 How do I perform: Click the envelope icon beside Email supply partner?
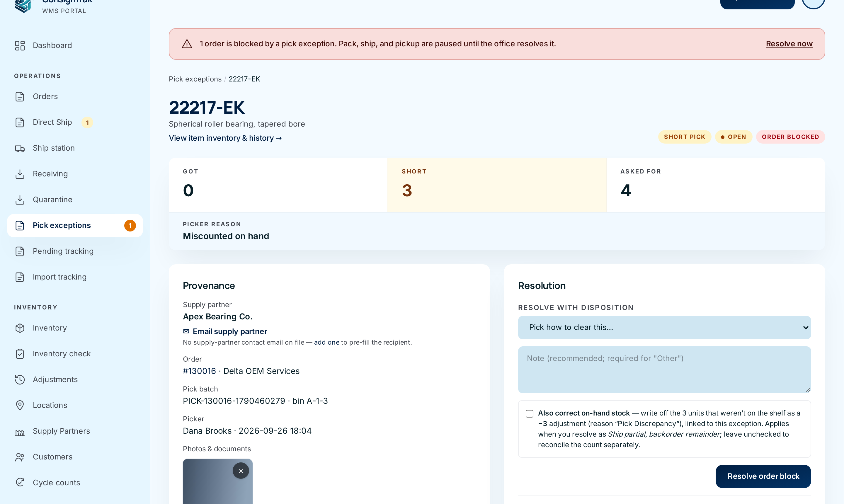(x=186, y=331)
